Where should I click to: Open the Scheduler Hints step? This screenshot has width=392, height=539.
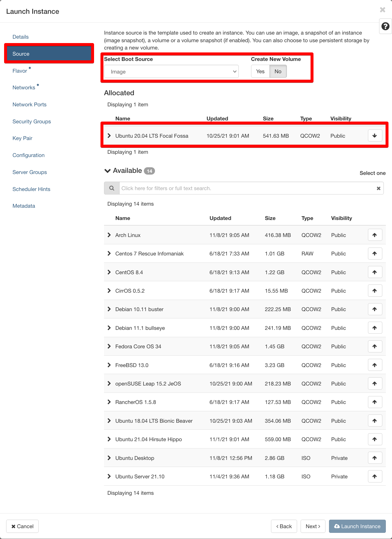coord(31,189)
